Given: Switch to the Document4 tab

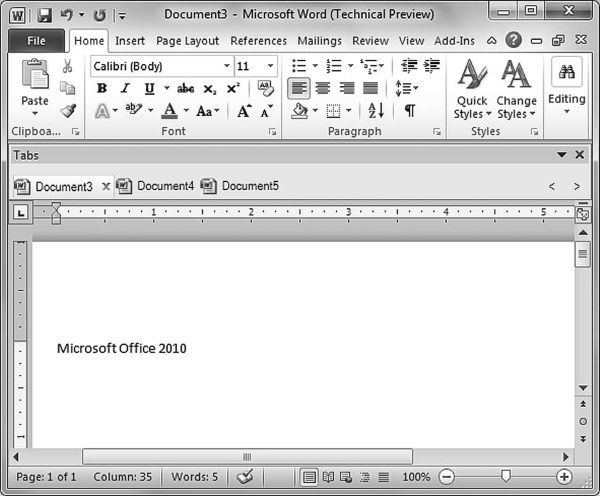Looking at the screenshot, I should coord(164,186).
